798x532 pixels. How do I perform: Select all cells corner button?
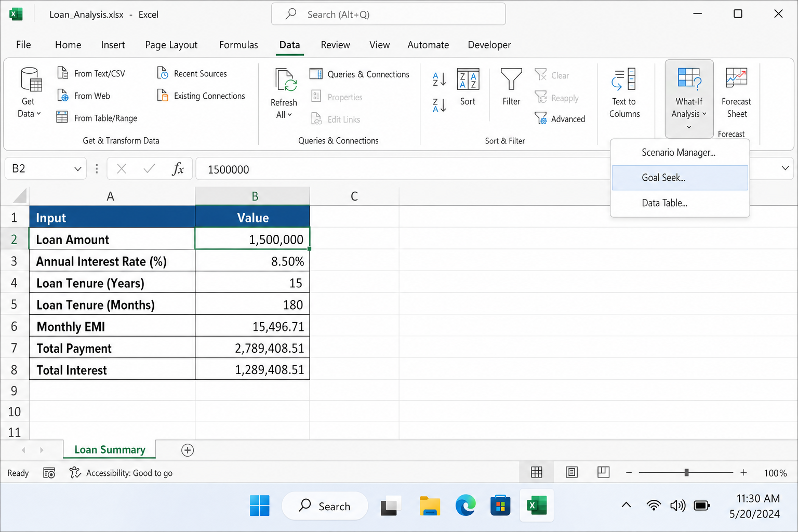[19, 196]
